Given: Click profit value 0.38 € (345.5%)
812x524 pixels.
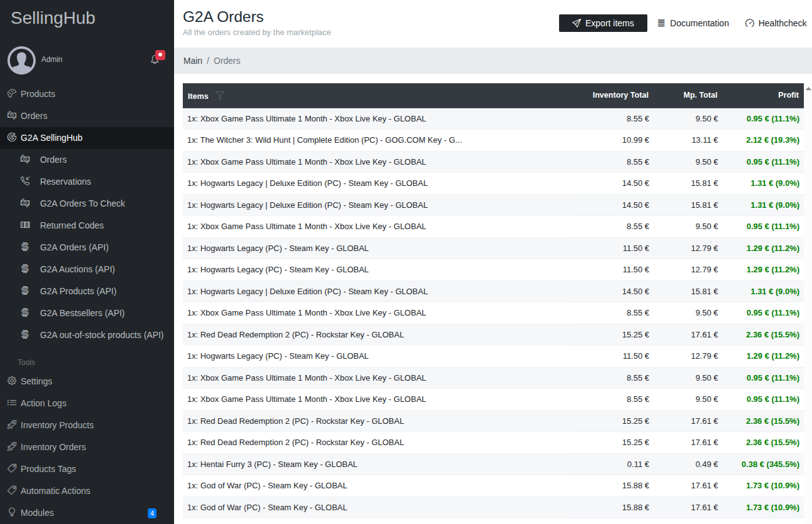Looking at the screenshot, I should tap(770, 465).
